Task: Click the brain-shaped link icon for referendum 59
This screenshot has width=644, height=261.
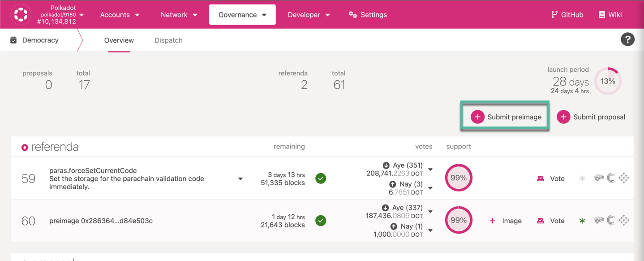Action: tap(599, 178)
